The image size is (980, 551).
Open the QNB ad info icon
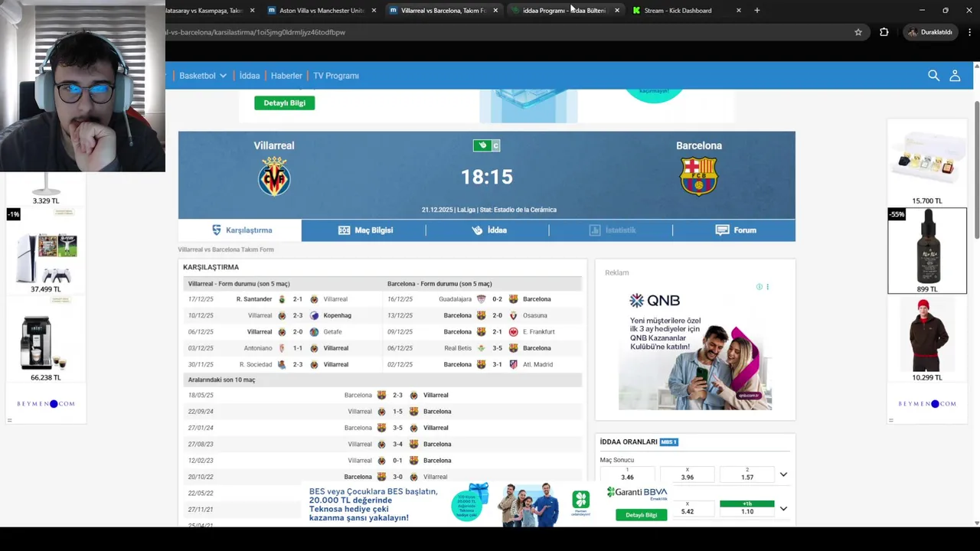[x=759, y=287]
